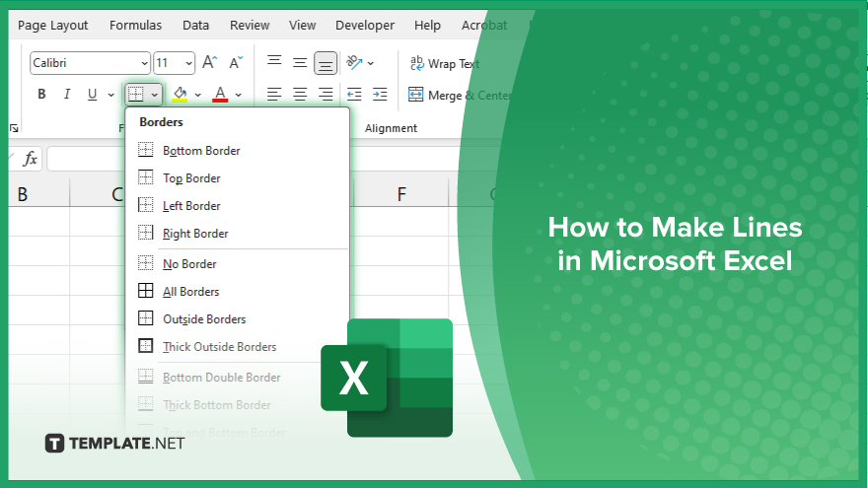The width and height of the screenshot is (868, 488).
Task: Open clipboard dialog launcher arrow
Action: click(14, 128)
